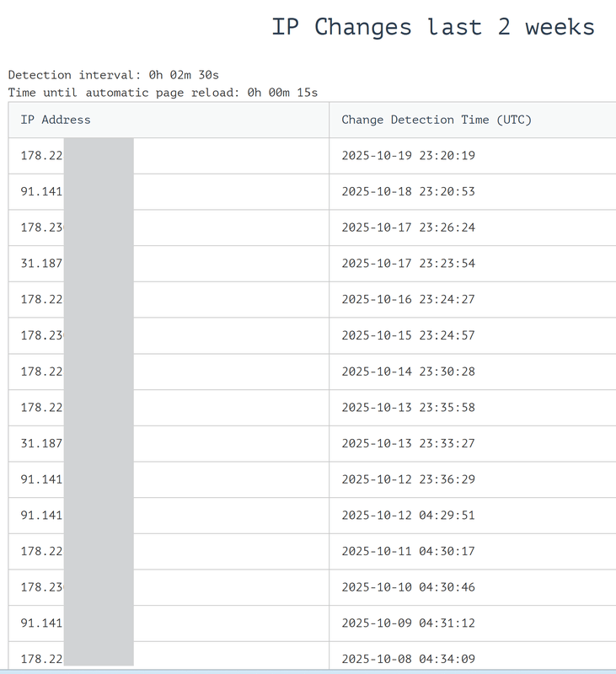Screen dimensions: 616x674
Task: Select the 2025-10-16 23:24:27 timestamp cell
Action: click(408, 300)
